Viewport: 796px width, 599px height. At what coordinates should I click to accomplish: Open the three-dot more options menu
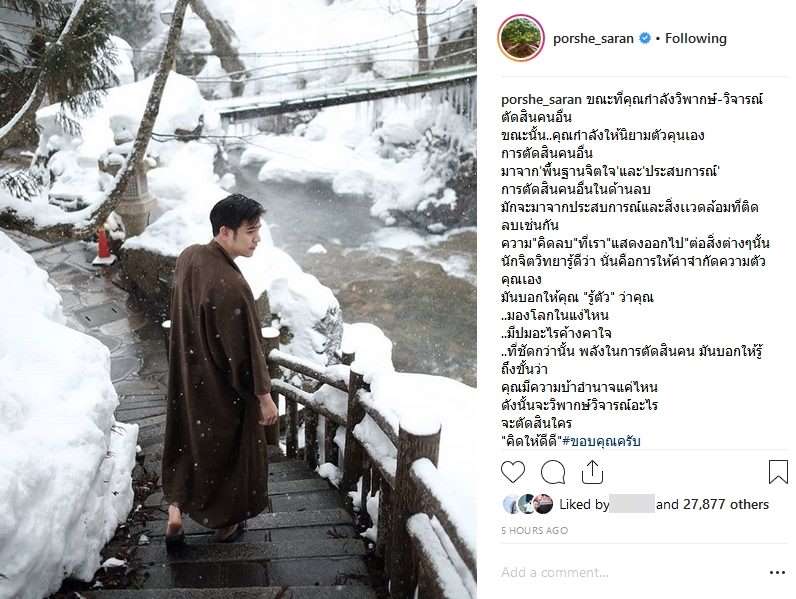tap(777, 573)
